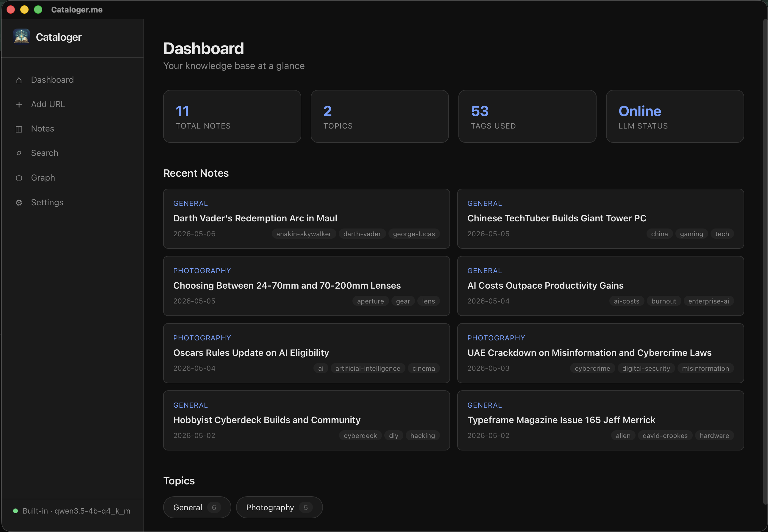Click the burnout tag
This screenshot has height=532, width=768.
(664, 301)
